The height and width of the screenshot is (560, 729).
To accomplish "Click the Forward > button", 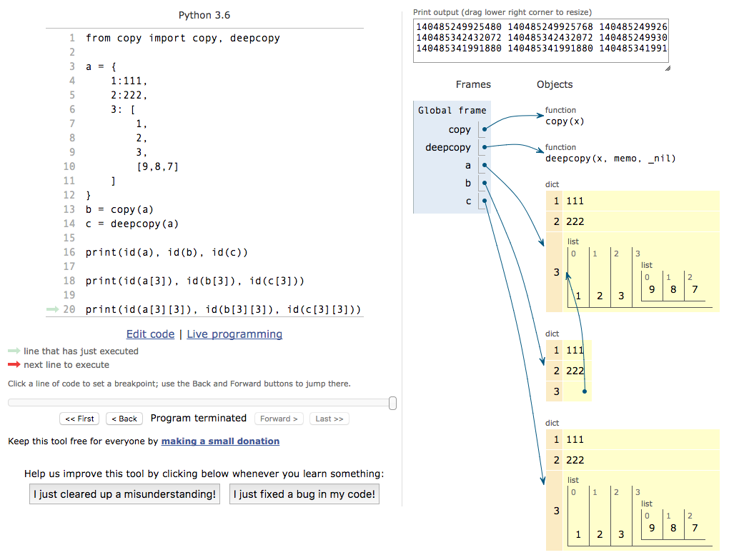I will point(279,419).
